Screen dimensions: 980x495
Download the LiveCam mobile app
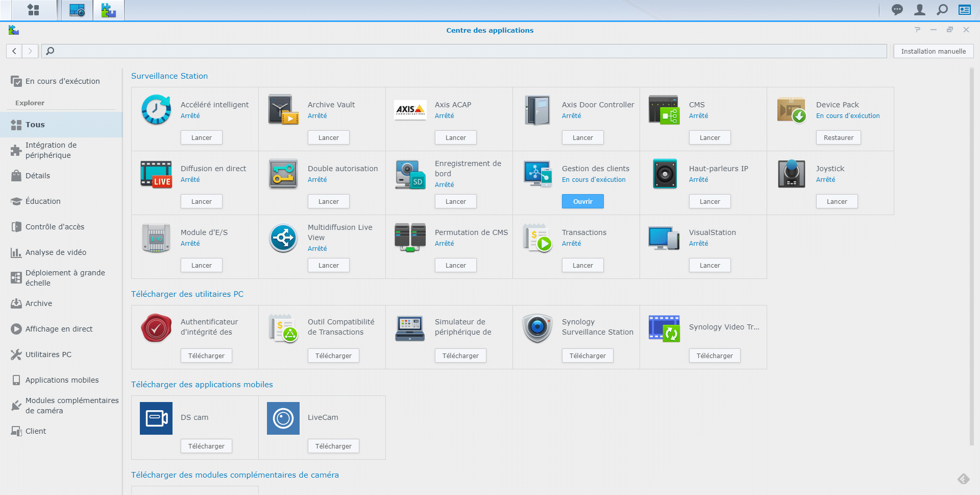pyautogui.click(x=333, y=446)
